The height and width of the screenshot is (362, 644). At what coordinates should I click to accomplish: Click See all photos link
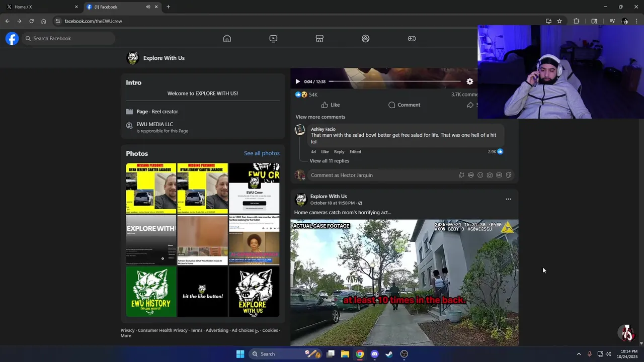click(x=262, y=153)
